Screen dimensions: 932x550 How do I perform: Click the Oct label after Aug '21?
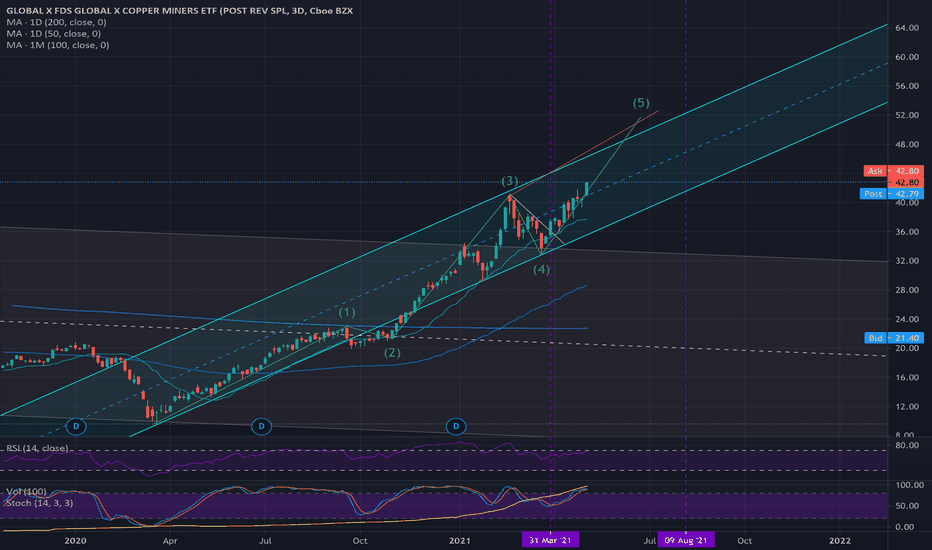pyautogui.click(x=744, y=540)
